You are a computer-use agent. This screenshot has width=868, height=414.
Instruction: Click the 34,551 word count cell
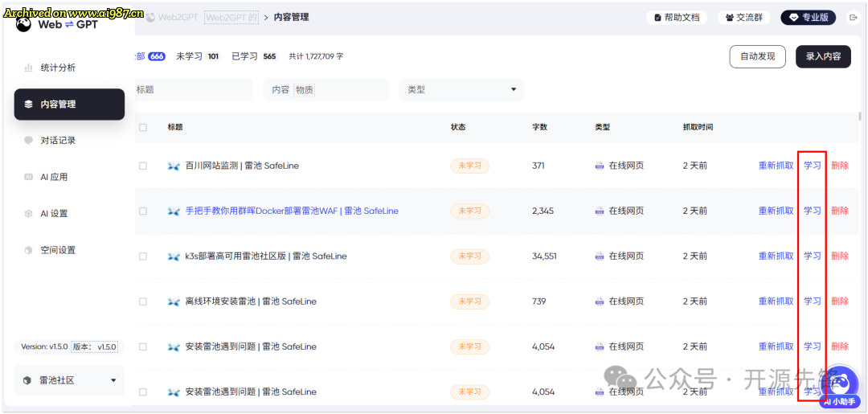tap(544, 256)
